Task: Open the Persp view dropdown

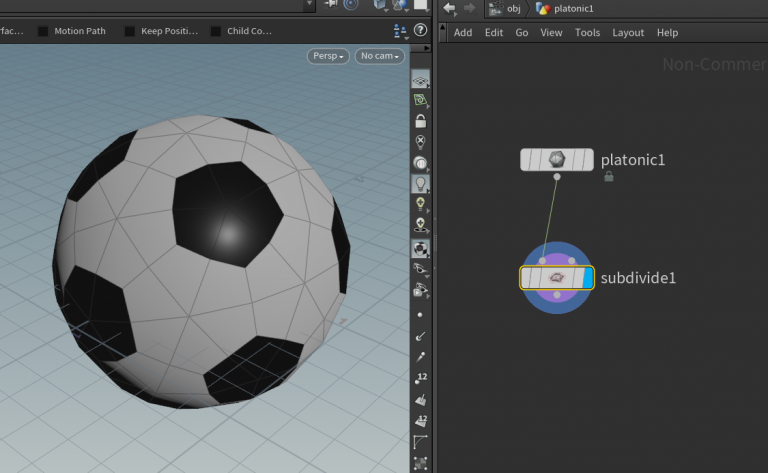Action: pyautogui.click(x=328, y=56)
